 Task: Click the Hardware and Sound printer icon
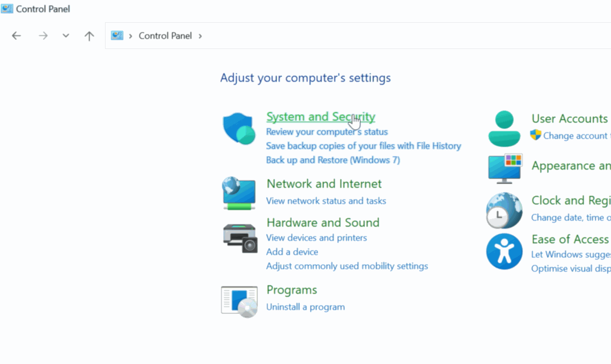240,238
